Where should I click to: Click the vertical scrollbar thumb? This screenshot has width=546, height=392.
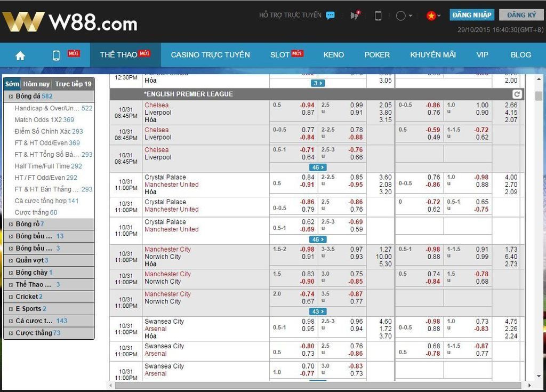[x=539, y=95]
